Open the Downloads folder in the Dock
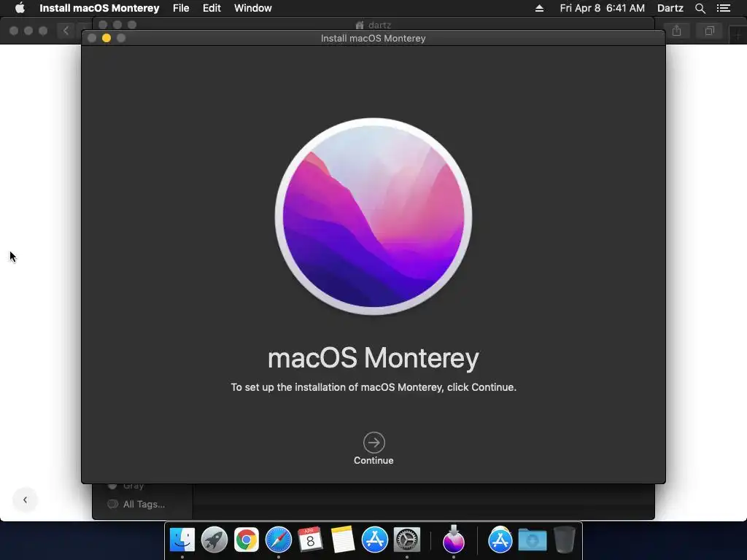 click(x=533, y=540)
